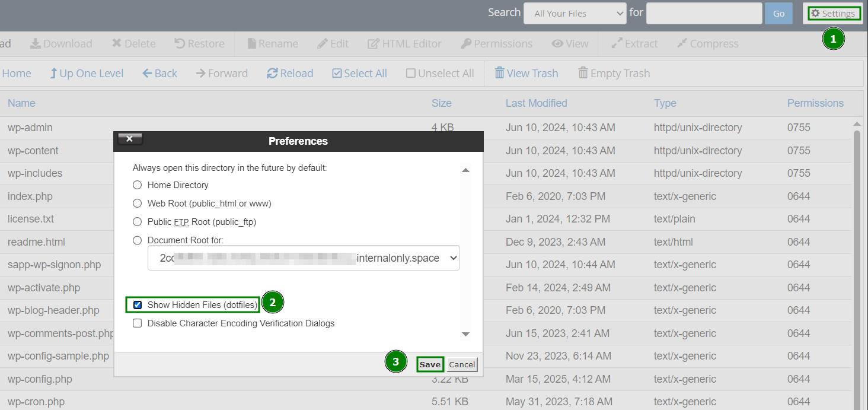The image size is (868, 410).
Task: Use the Compress file tool
Action: point(707,43)
